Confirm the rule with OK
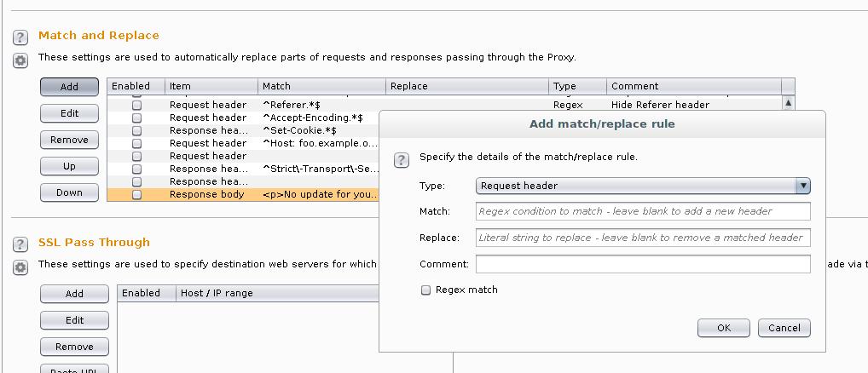 723,328
